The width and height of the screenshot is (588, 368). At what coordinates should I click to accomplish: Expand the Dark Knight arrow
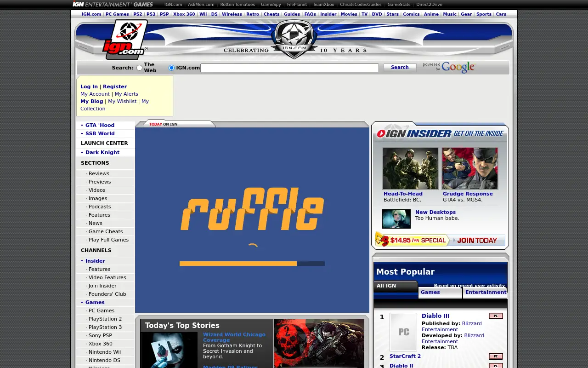pyautogui.click(x=82, y=152)
